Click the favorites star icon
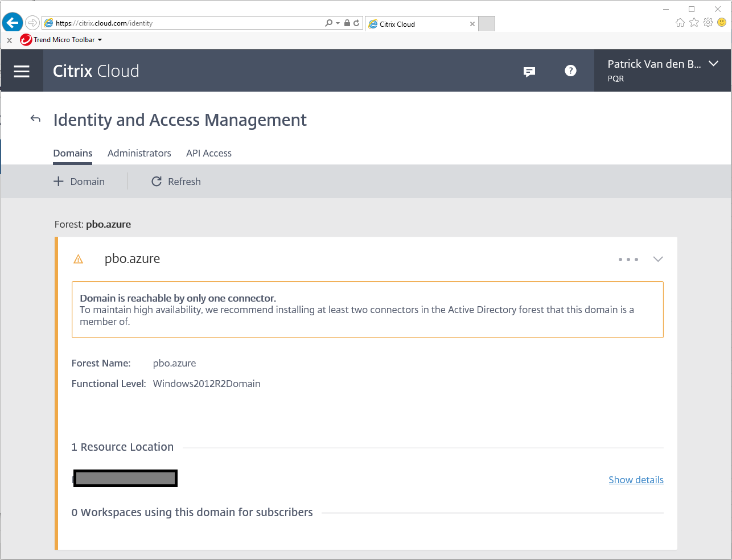The image size is (732, 560). click(x=694, y=23)
